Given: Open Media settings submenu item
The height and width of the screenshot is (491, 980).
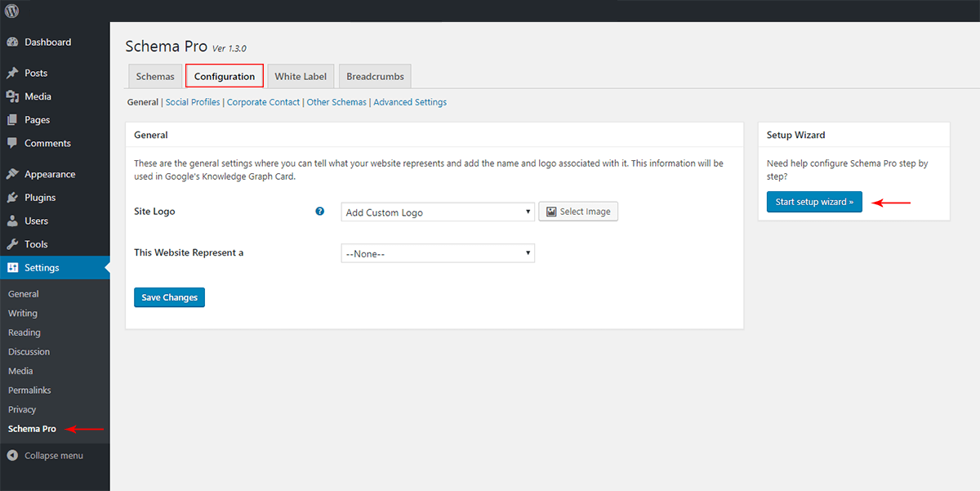Looking at the screenshot, I should 20,371.
